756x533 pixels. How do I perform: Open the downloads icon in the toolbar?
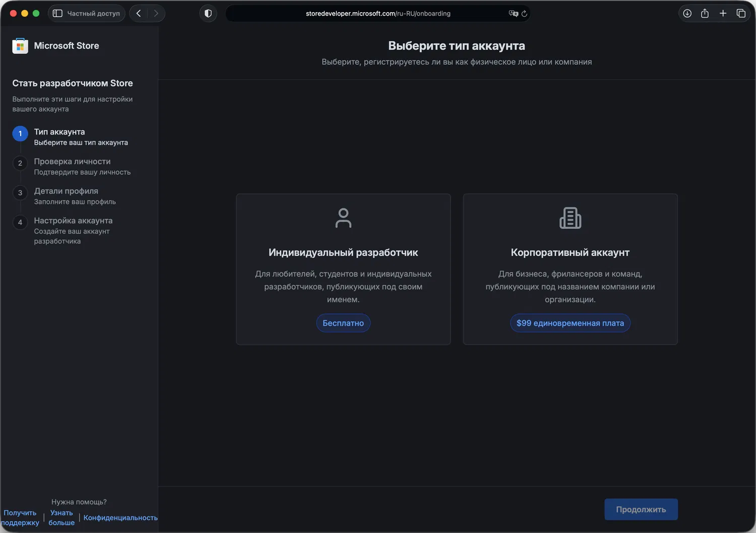click(x=687, y=14)
